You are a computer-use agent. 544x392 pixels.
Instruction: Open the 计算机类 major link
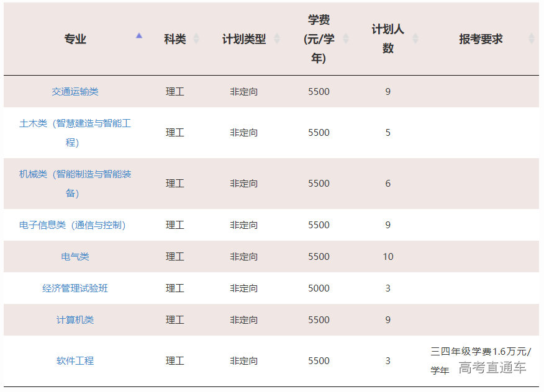75,320
